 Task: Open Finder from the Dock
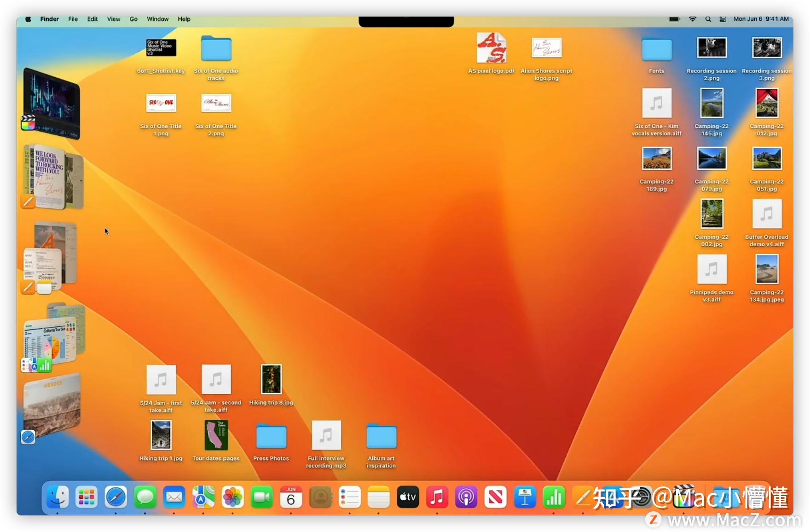point(58,497)
